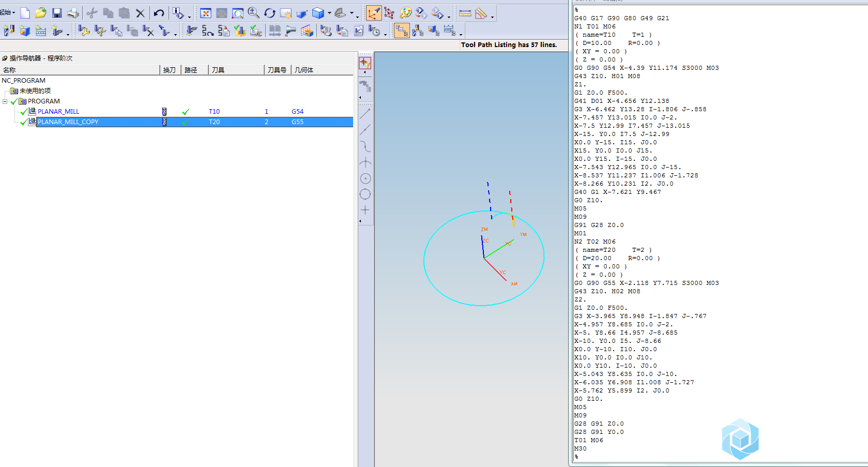Click the List Tool Path icon
This screenshot has width=868, height=467.
tap(224, 31)
